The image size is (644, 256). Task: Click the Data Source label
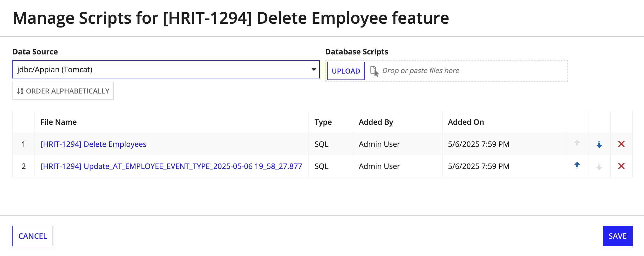35,52
